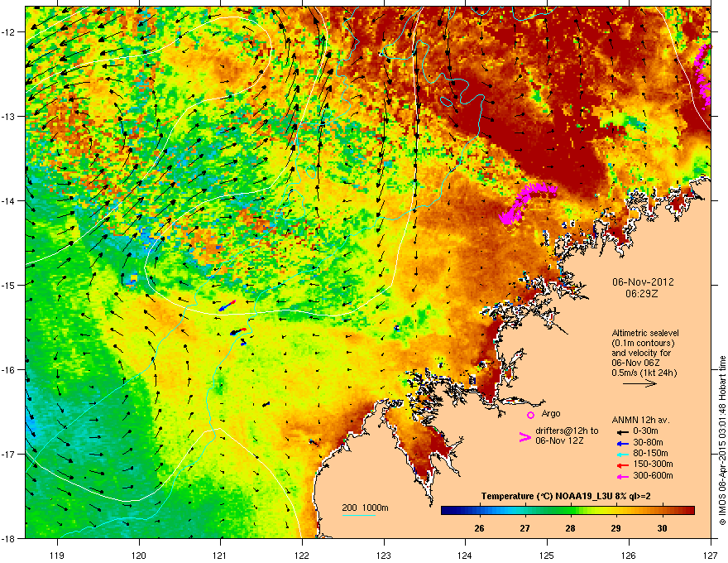Click the '80-150m' depth label

click(x=650, y=454)
